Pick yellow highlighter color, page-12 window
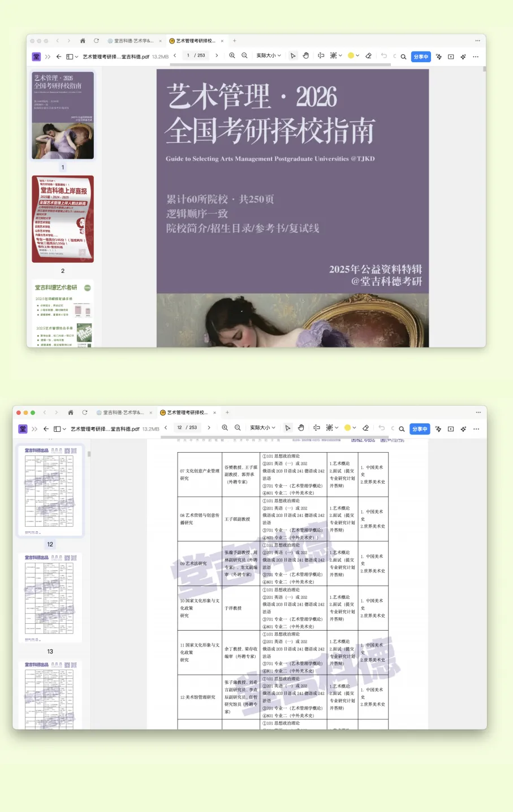The image size is (513, 812). pyautogui.click(x=347, y=428)
